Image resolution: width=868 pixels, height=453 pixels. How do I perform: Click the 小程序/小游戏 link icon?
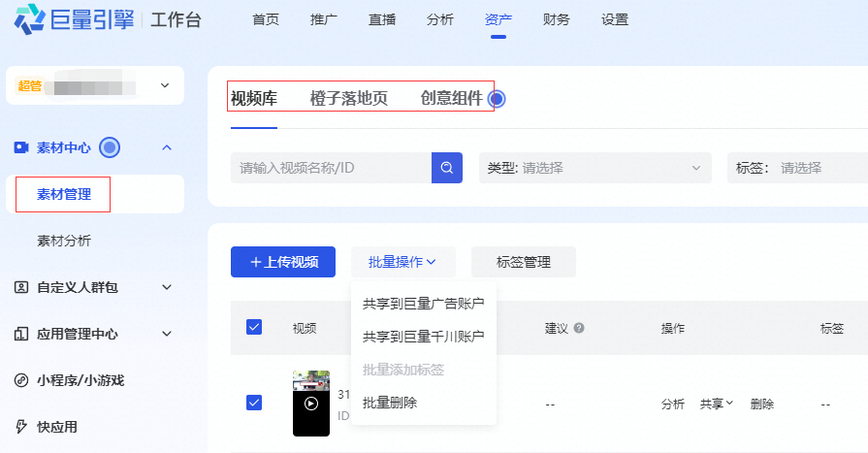pos(21,380)
